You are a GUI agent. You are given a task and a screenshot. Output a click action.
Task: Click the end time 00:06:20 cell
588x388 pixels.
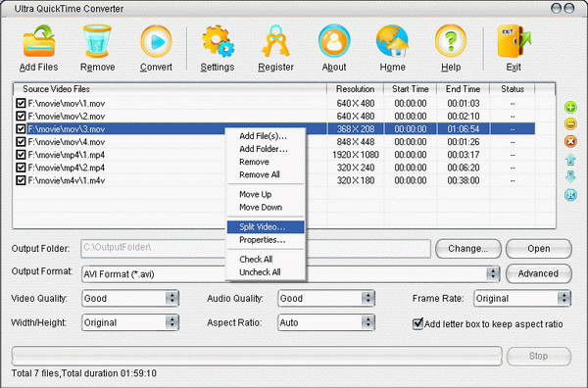464,168
